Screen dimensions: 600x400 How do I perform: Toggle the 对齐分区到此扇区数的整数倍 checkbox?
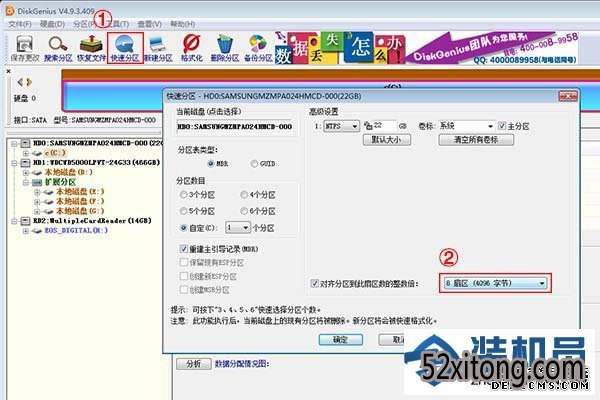click(315, 284)
